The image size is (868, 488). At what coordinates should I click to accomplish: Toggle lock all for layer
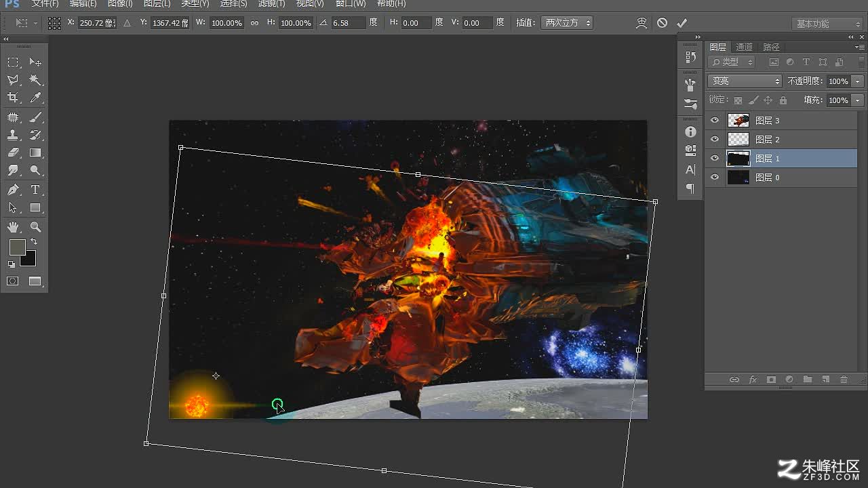coord(783,100)
